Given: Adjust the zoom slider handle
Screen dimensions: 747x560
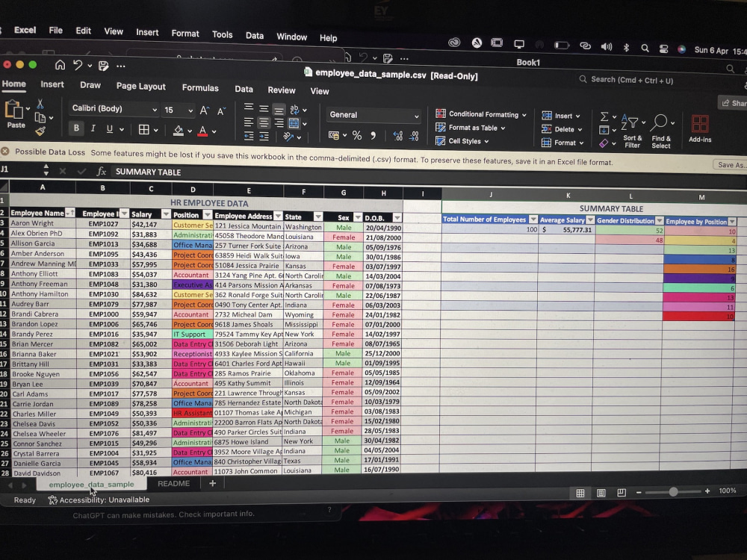Looking at the screenshot, I should coord(673,492).
